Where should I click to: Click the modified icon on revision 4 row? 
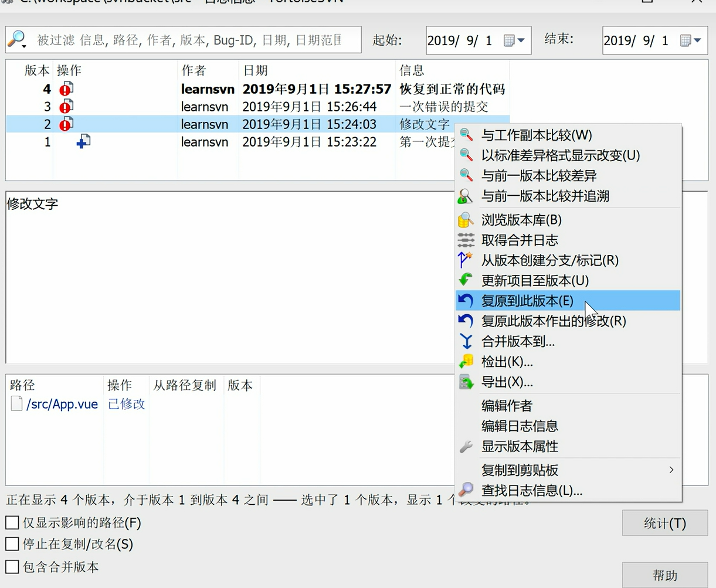pos(66,89)
